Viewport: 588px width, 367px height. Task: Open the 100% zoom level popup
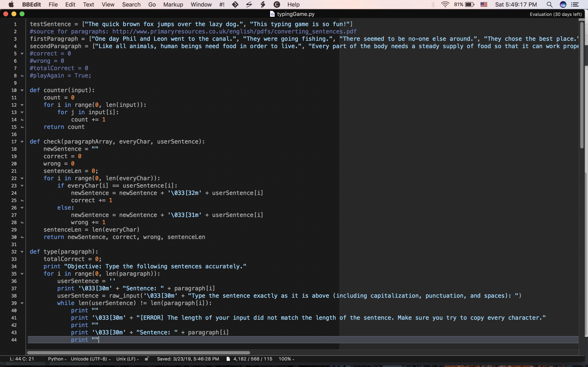pyautogui.click(x=286, y=359)
